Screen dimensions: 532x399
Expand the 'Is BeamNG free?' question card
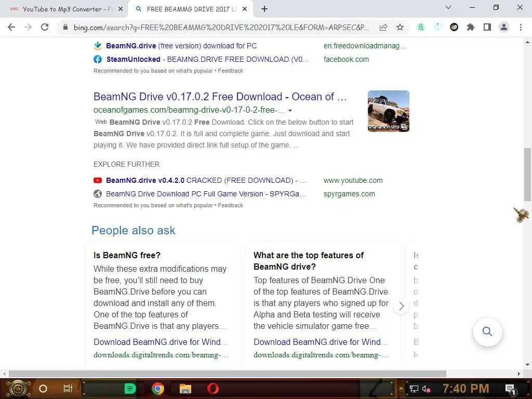coord(127,255)
